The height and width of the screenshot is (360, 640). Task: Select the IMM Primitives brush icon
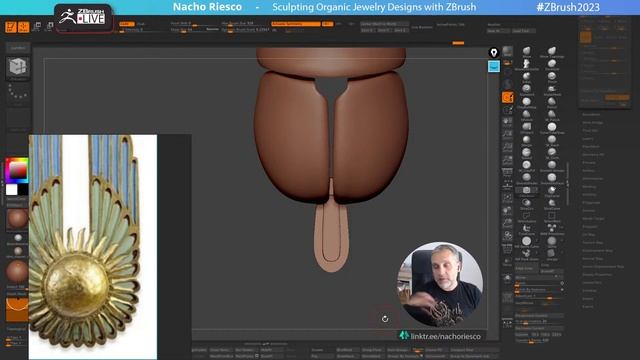tap(552, 228)
